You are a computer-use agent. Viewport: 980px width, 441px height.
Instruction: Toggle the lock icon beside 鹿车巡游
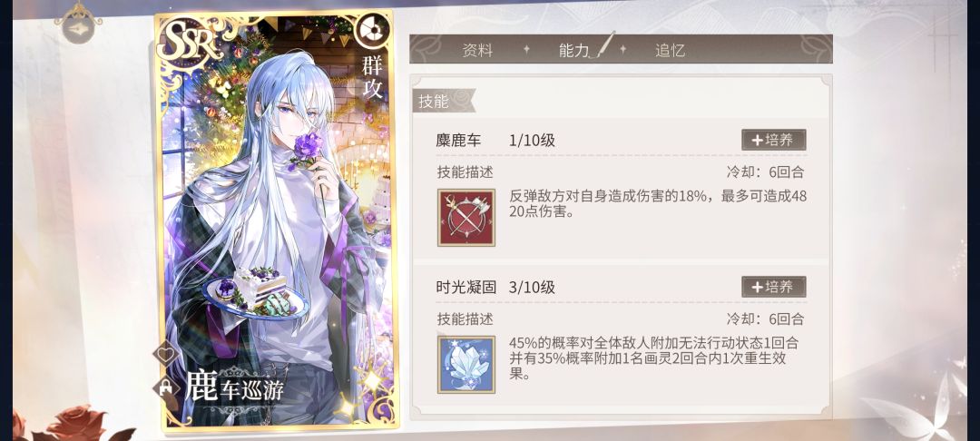point(166,387)
